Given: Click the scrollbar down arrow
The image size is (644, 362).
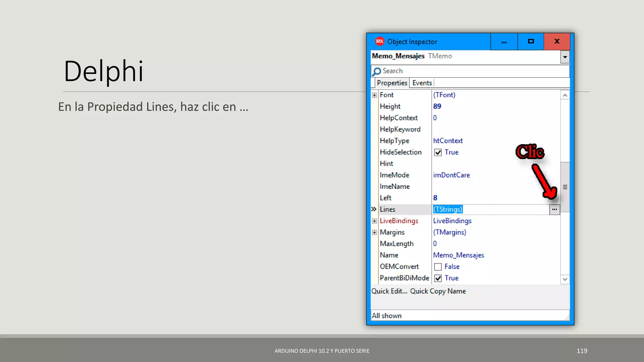Looking at the screenshot, I should 565,279.
